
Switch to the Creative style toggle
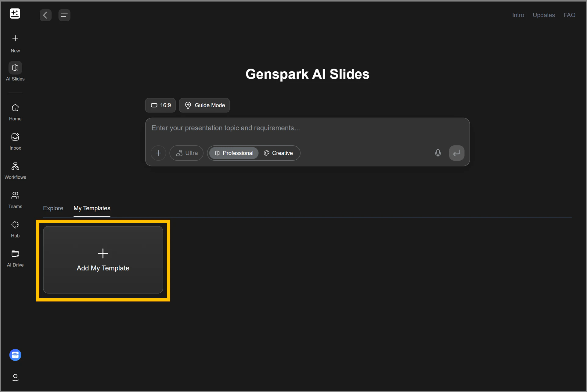[x=279, y=153]
